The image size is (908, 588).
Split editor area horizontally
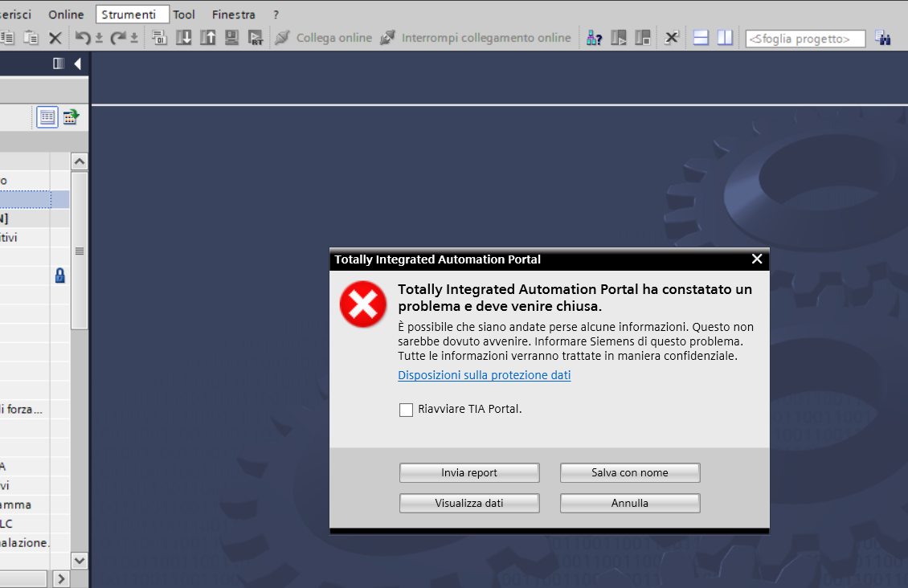point(701,39)
